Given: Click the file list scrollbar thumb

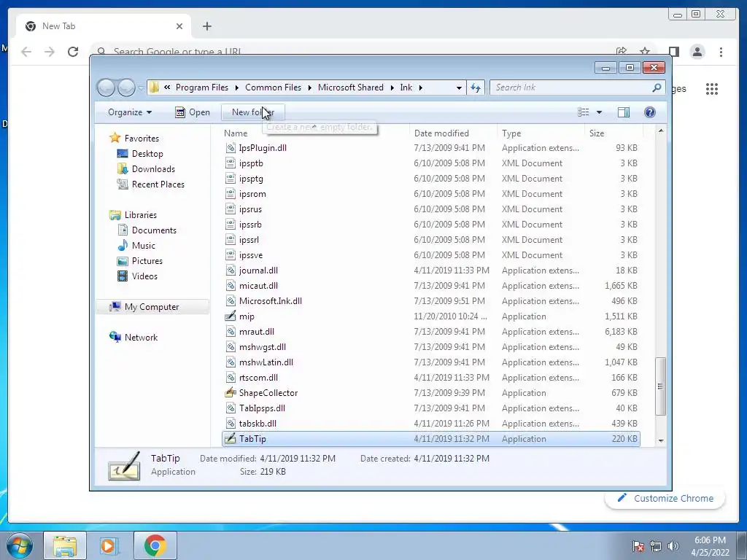Looking at the screenshot, I should [x=660, y=386].
